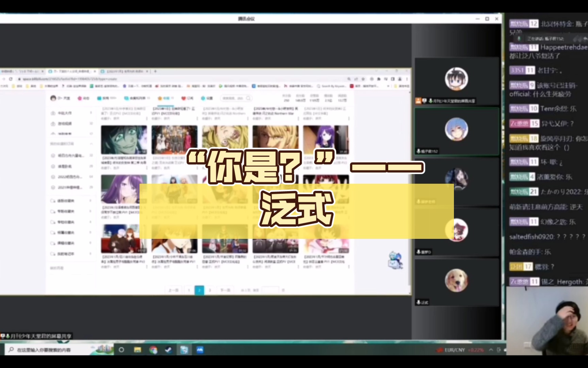Search within the Bilibili space page
588x368 pixels.
point(236,98)
